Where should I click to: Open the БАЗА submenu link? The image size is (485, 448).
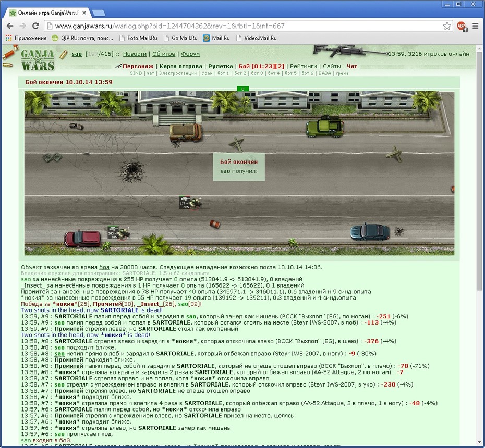coord(324,73)
